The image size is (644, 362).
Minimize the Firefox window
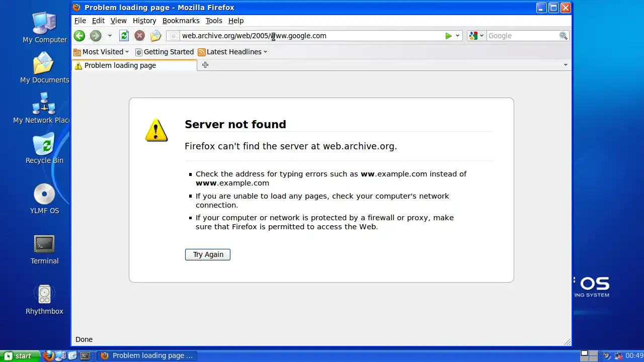541,8
